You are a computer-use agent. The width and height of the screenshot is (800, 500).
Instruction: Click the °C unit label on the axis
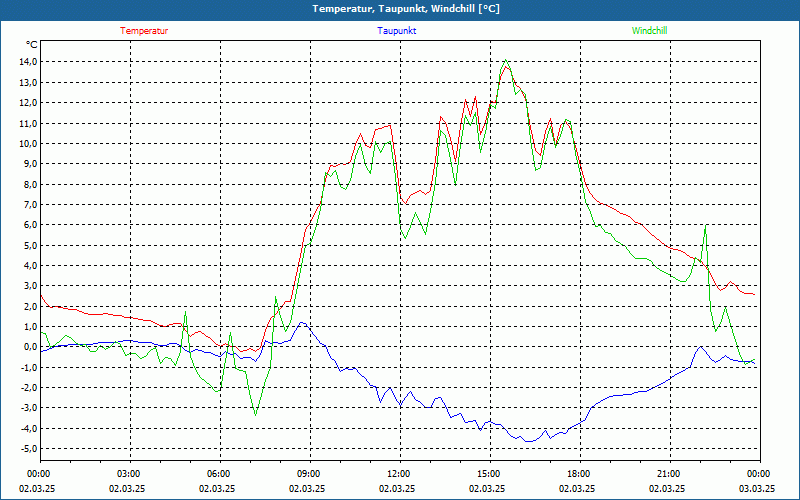tap(32, 45)
